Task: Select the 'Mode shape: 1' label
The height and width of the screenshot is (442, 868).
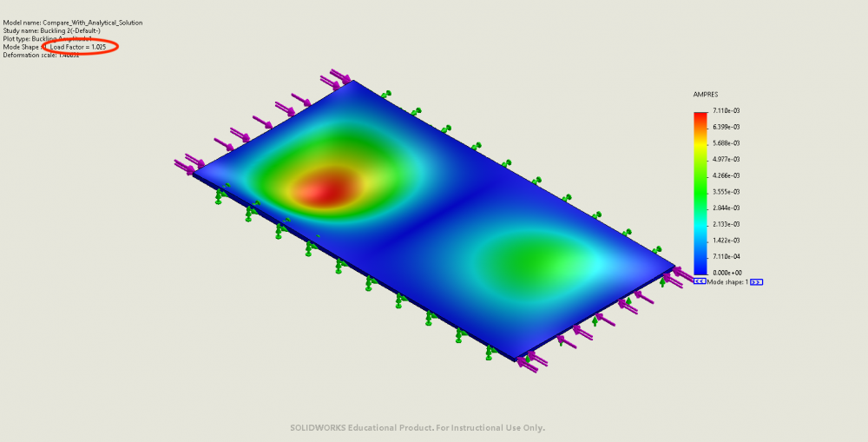Action: coord(727,282)
